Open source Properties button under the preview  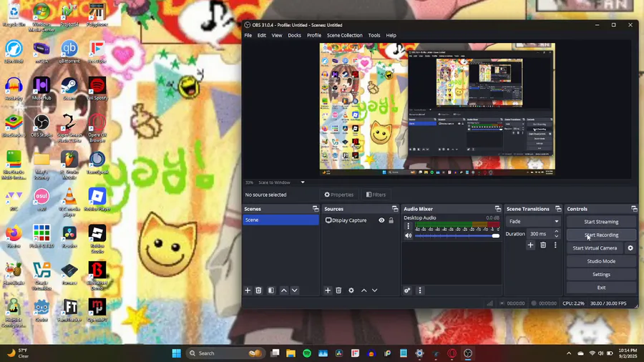[x=339, y=195]
